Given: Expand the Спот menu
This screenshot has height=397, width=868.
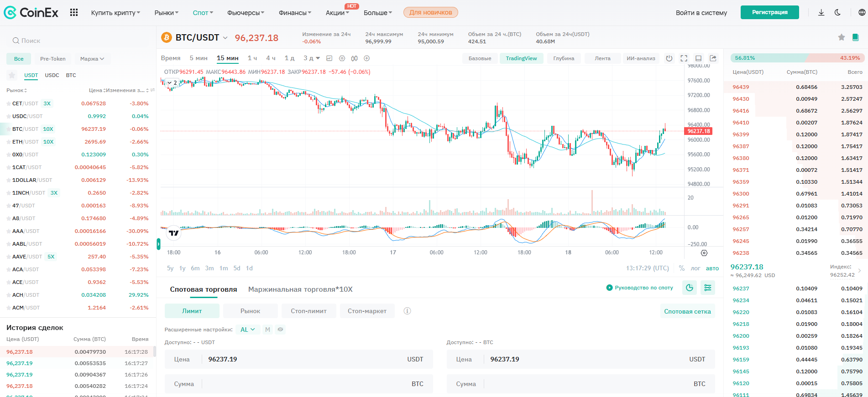Looking at the screenshot, I should (x=203, y=13).
